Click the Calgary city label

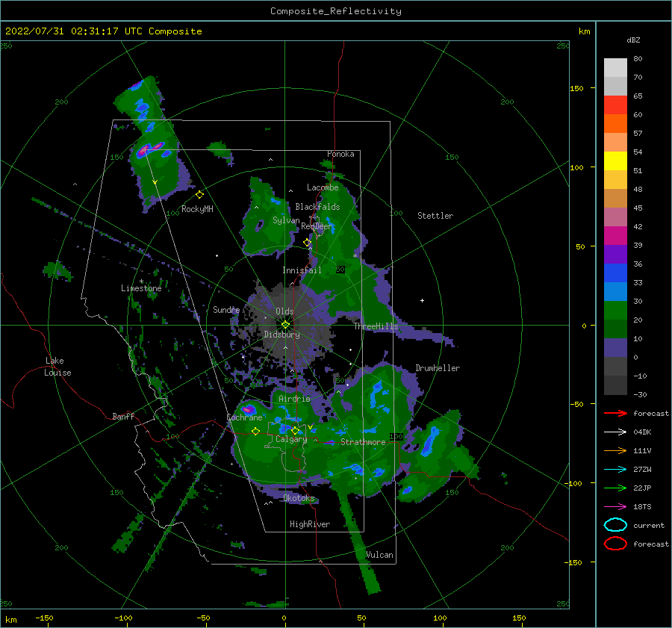pyautogui.click(x=291, y=439)
